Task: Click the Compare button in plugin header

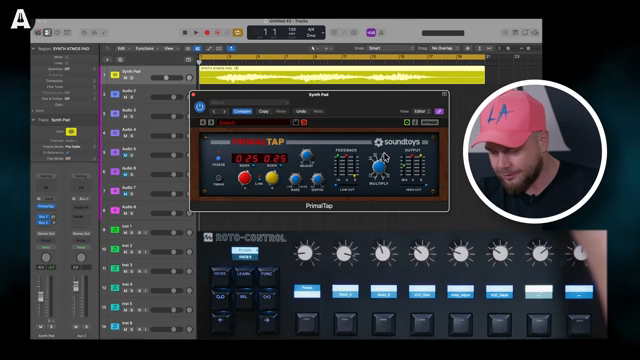Action: 242,111
